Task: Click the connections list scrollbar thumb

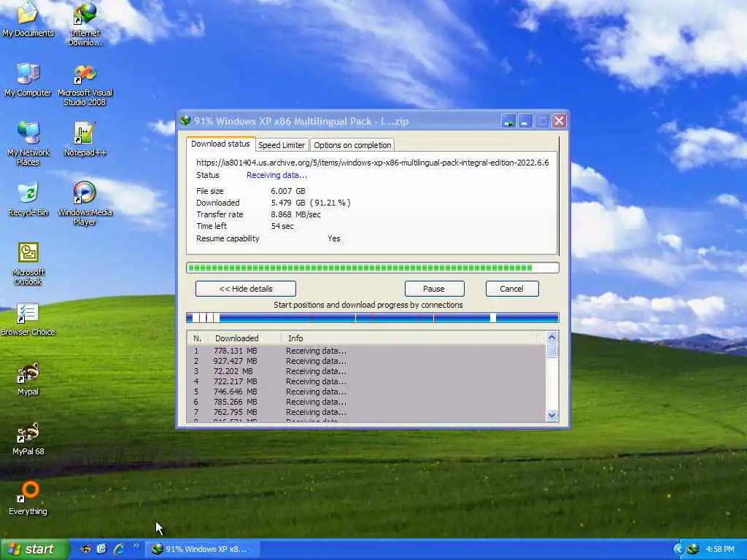Action: 551,351
